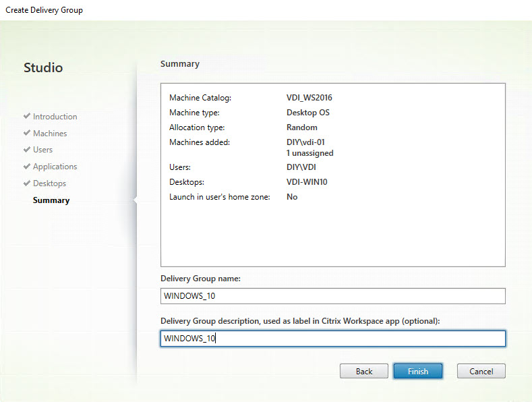Click the checkmark icon beside Introduction
The image size is (532, 402).
pos(27,117)
